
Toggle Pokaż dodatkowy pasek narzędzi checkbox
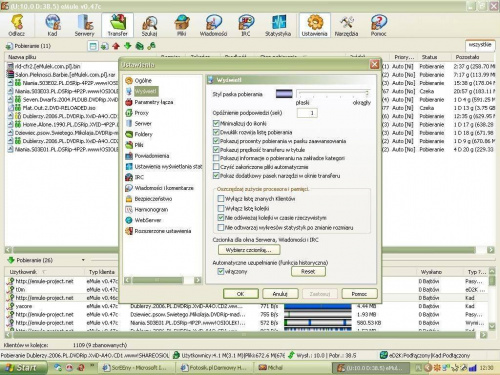click(216, 176)
